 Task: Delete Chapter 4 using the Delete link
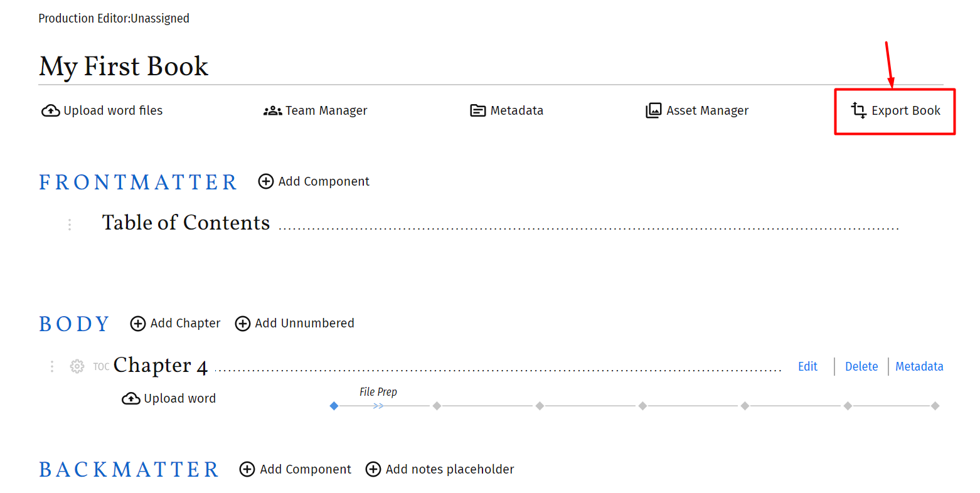pos(861,366)
